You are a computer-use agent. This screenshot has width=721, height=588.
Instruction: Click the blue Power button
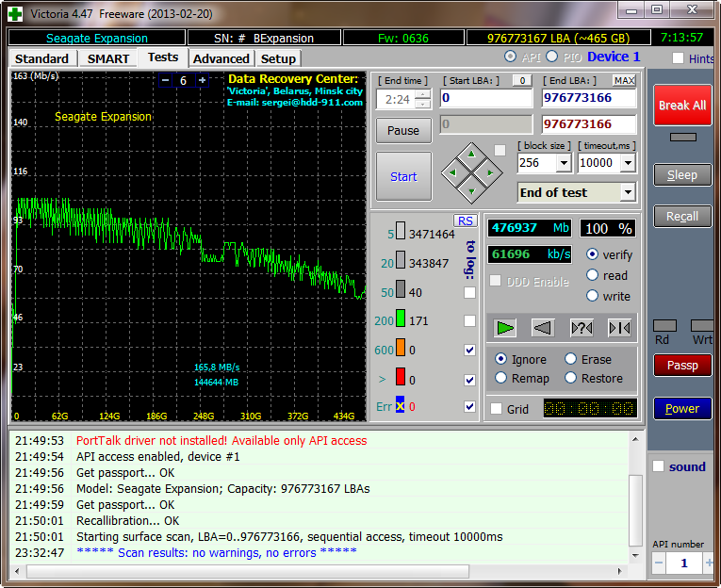[682, 408]
